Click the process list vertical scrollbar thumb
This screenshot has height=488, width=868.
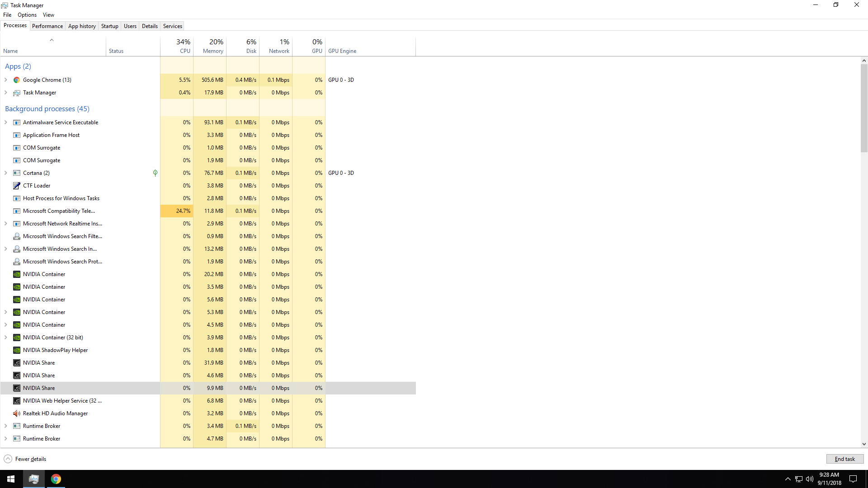[864, 108]
